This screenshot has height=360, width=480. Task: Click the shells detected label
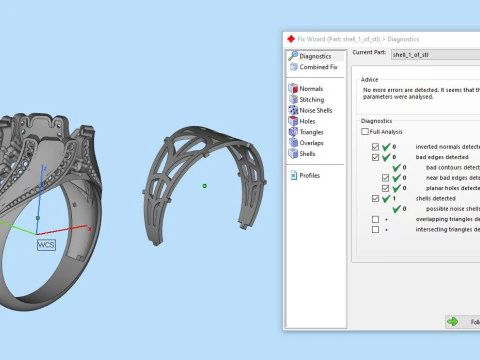tap(435, 198)
